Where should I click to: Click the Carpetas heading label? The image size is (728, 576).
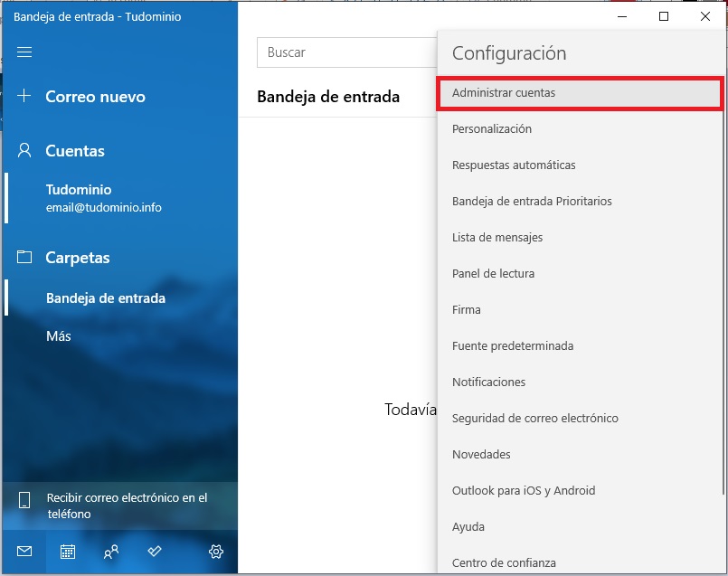coord(78,258)
